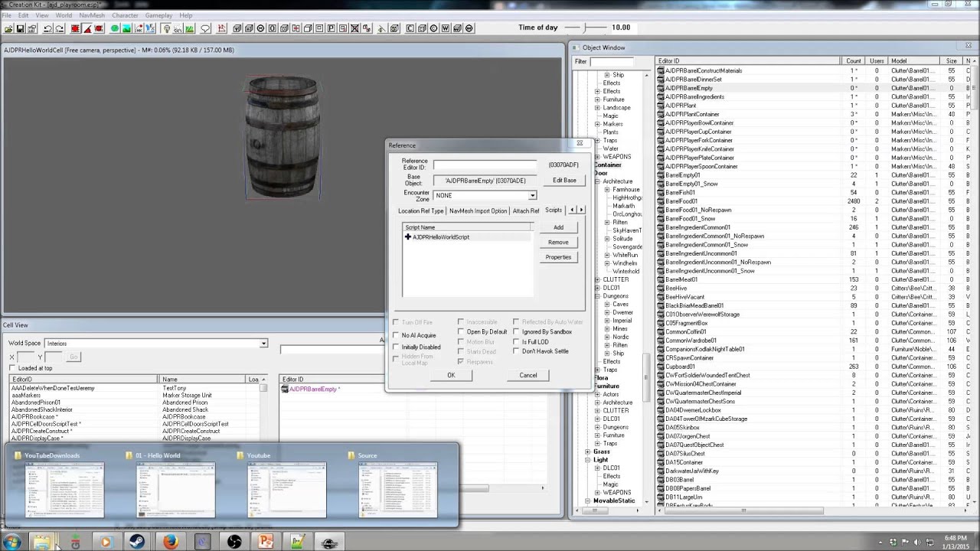Screen dimensions: 980x551
Task: Open PowerPoint from the taskbar
Action: 266,543
